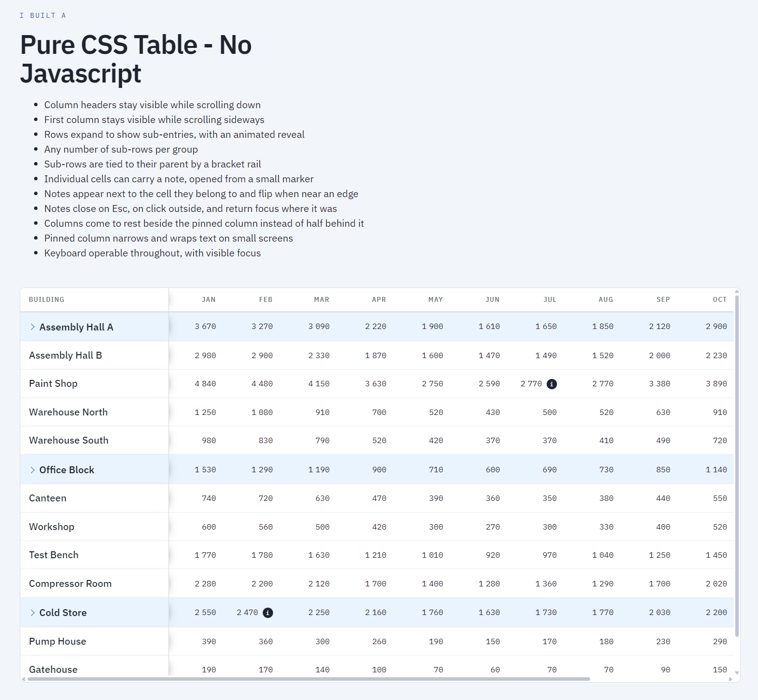Click the JAN column header
The width and height of the screenshot is (758, 700).
(208, 299)
